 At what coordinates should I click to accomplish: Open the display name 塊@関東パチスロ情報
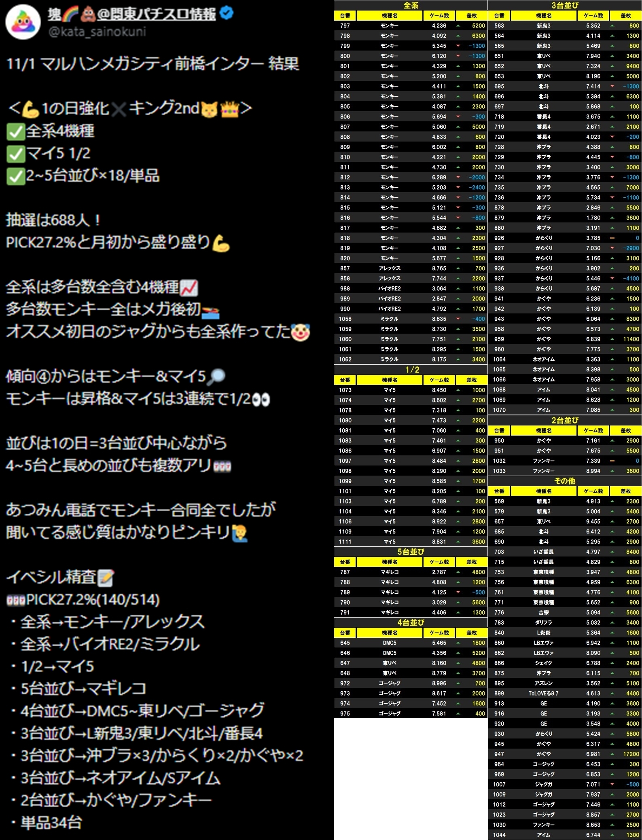[x=131, y=14]
